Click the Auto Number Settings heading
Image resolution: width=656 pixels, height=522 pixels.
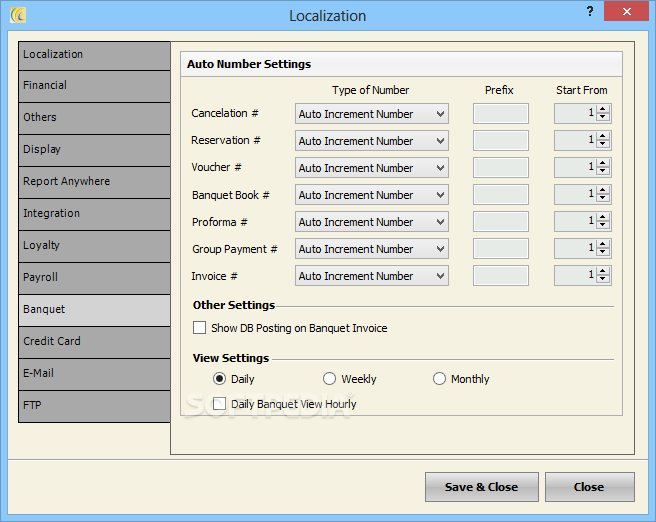249,64
